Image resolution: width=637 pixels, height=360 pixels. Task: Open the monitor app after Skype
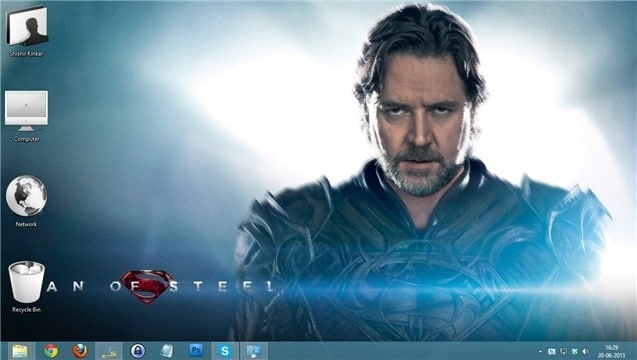tap(254, 351)
